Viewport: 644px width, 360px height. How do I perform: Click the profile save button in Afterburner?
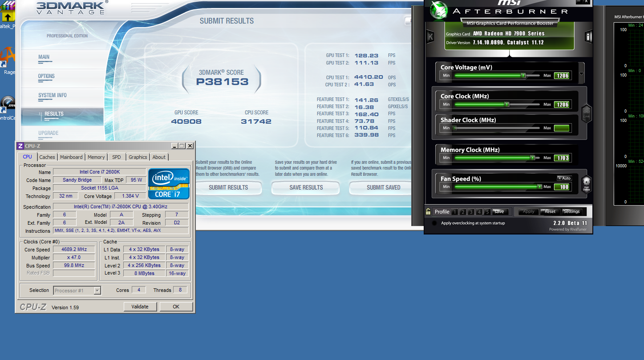click(499, 212)
